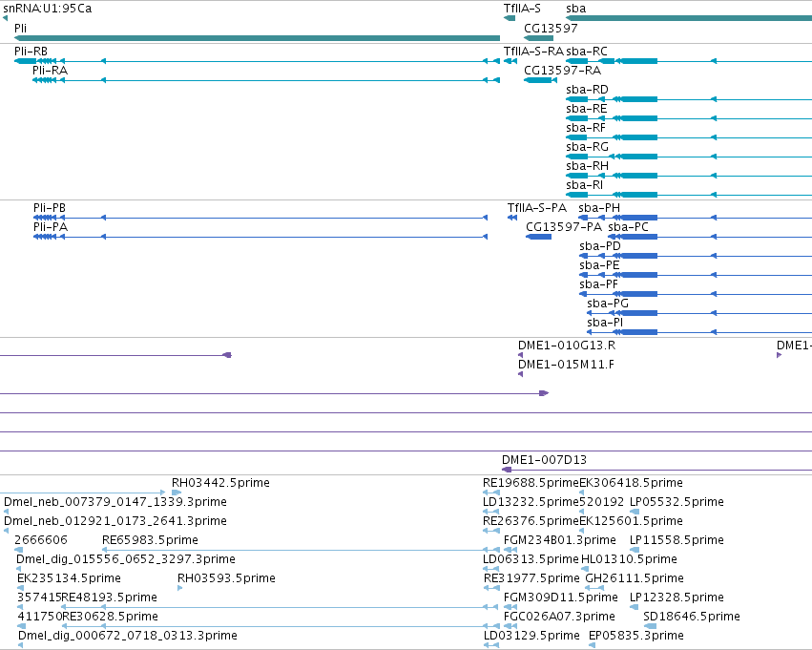Viewport: 812px width, 650px height.
Task: Select transcript sba-RF
Action: point(689,137)
